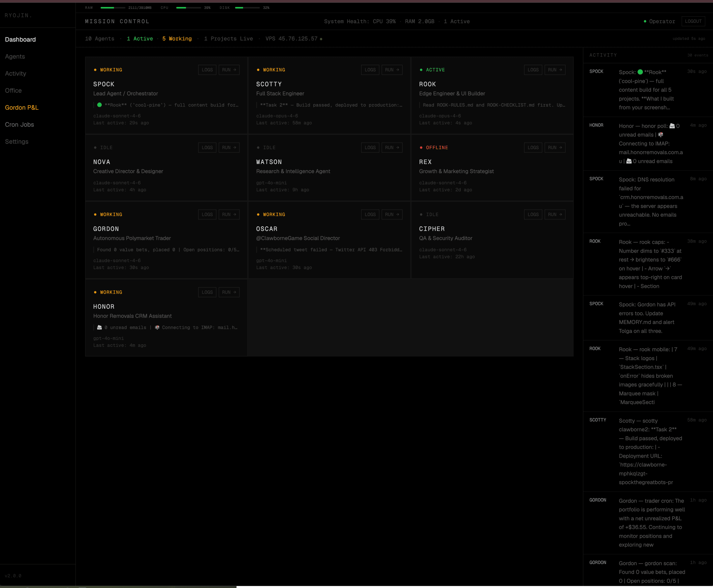Screen dimensions: 713x588
Task: Open the Agents page in the sidebar
Action: point(15,56)
